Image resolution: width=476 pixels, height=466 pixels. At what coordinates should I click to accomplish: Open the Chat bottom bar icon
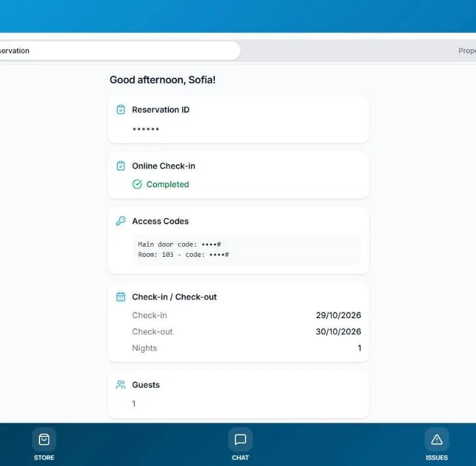coord(240,439)
